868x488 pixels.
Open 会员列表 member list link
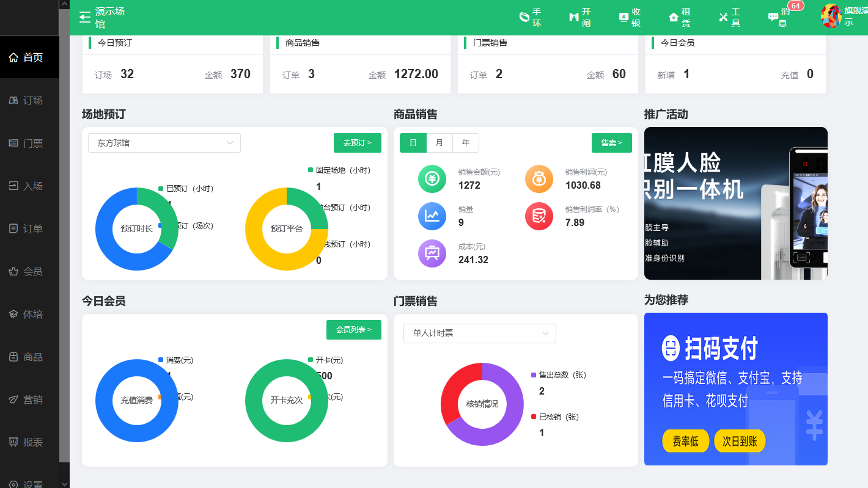(353, 329)
